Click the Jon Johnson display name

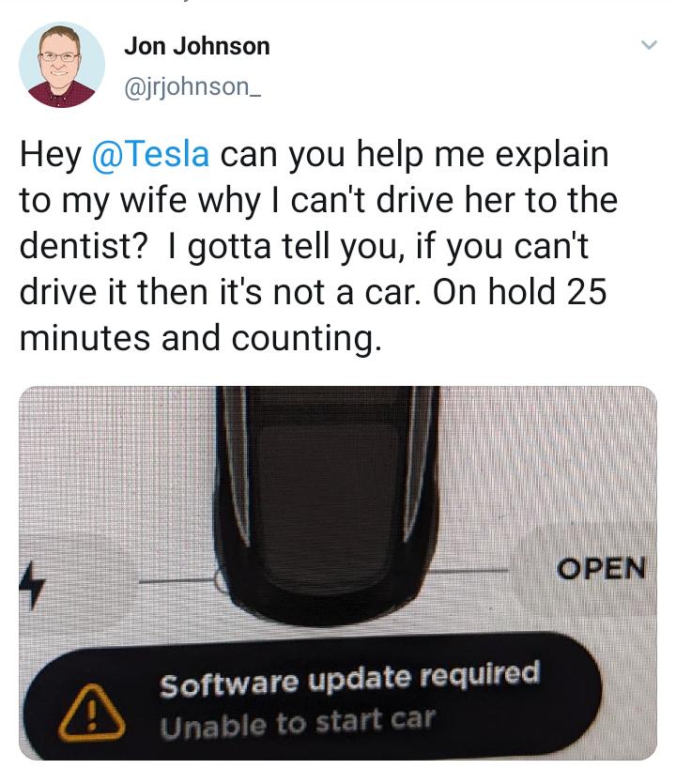point(197,46)
